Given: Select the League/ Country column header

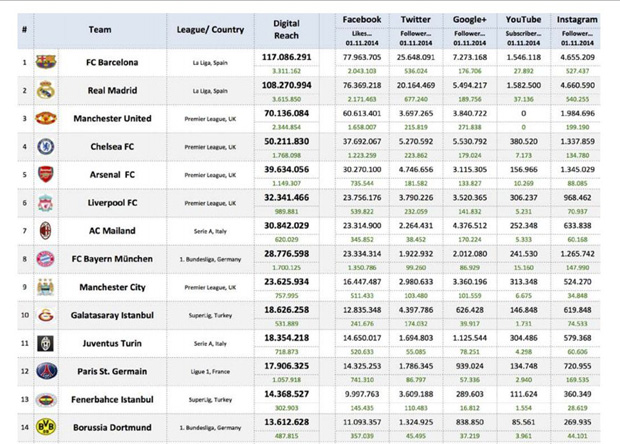Looking at the screenshot, I should [210, 30].
